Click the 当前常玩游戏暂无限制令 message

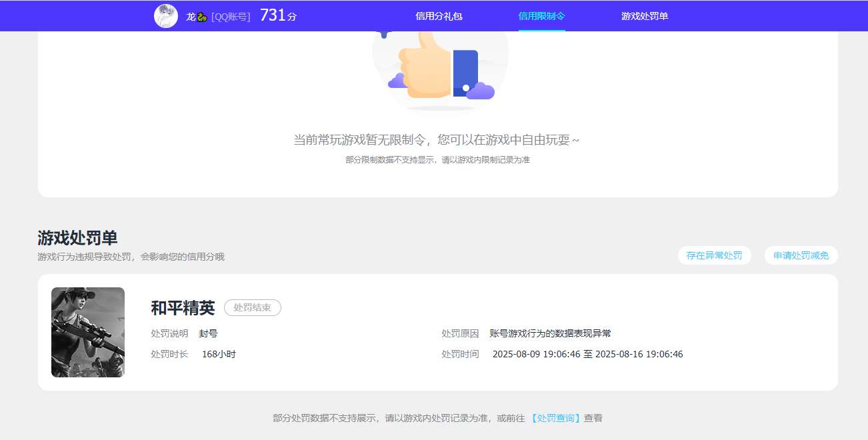point(437,140)
